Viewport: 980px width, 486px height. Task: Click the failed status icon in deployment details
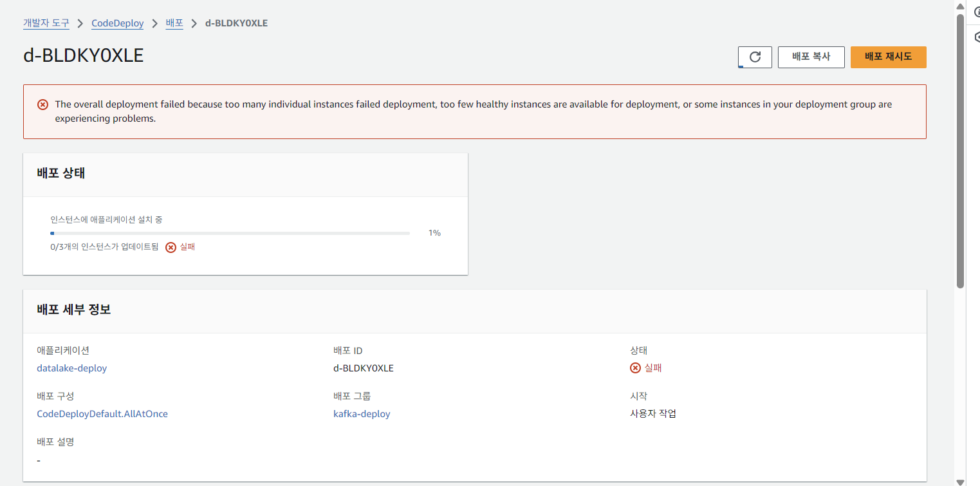coord(635,368)
